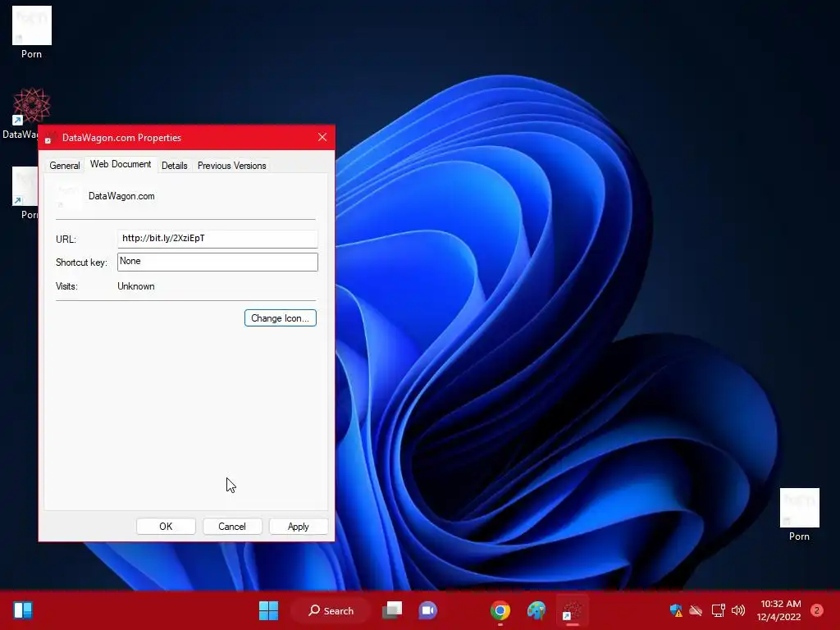Click the Shortcut key field showing None
Screen dimensions: 840x630
coord(217,262)
